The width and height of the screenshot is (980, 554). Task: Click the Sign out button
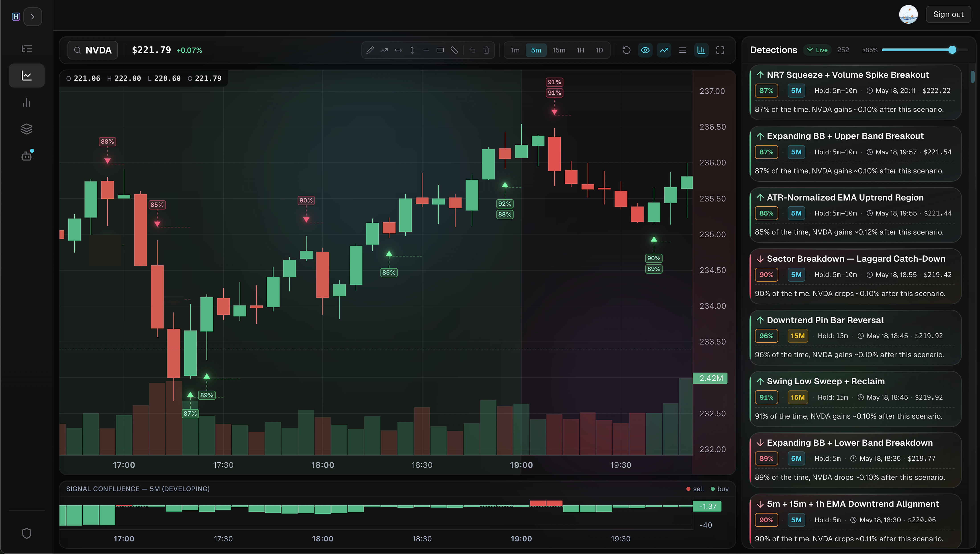[948, 14]
